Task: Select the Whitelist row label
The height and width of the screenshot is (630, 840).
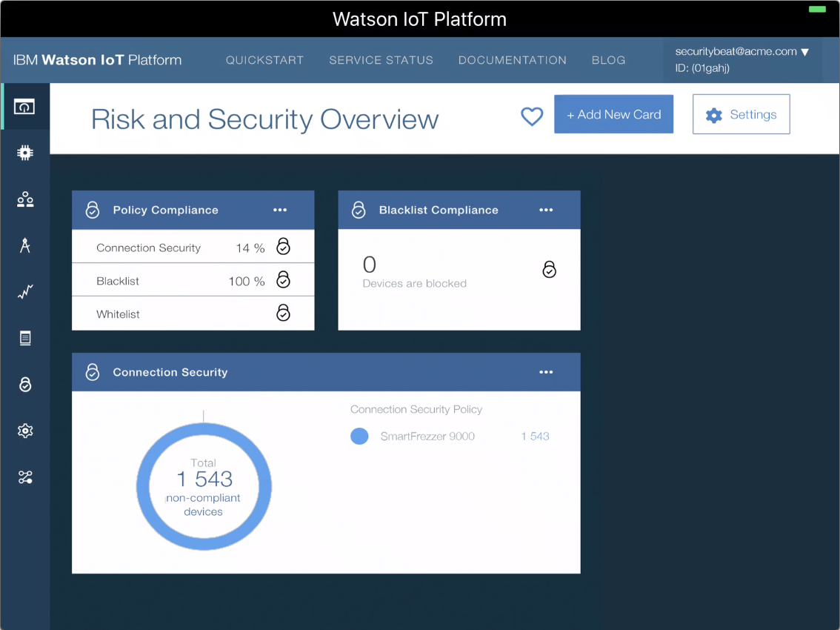Action: (118, 314)
